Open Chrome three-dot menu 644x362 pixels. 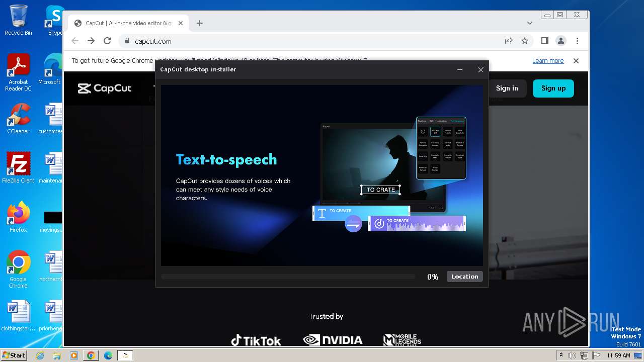(577, 41)
